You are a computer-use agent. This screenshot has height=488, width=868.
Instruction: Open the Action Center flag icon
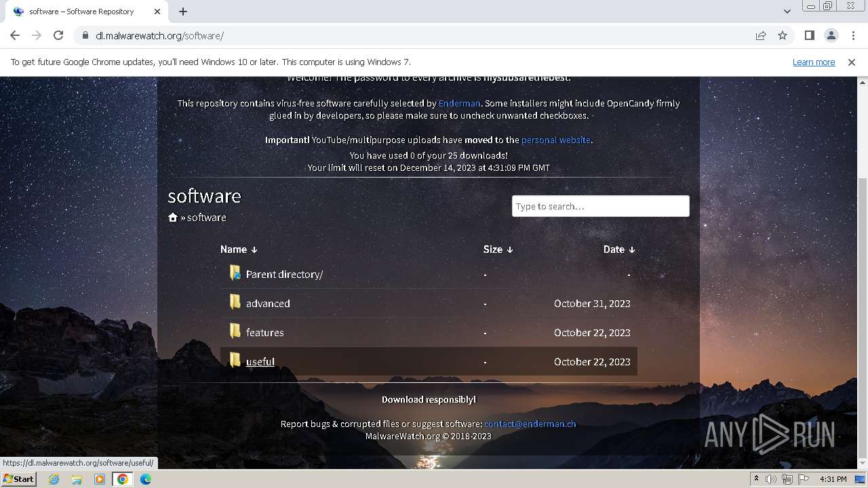point(802,479)
